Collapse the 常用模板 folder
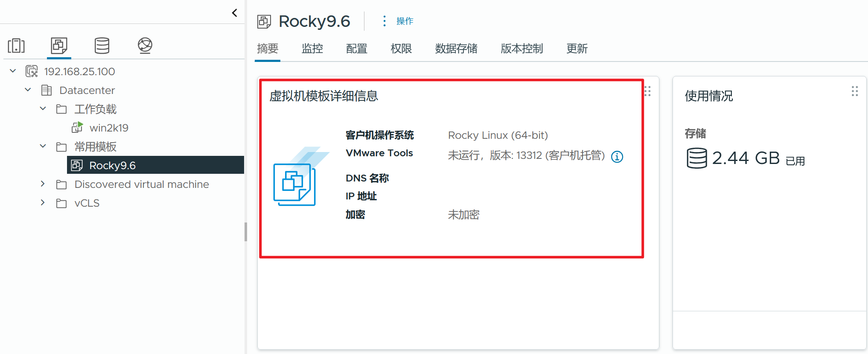 click(43, 146)
